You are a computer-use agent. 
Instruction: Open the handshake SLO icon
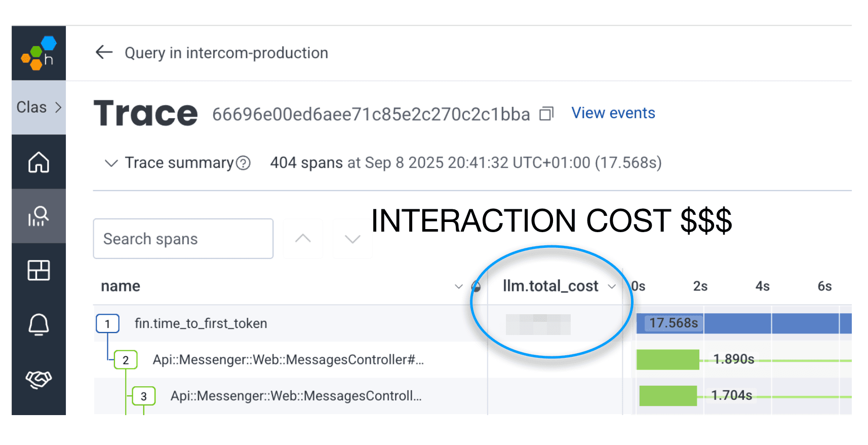[38, 379]
